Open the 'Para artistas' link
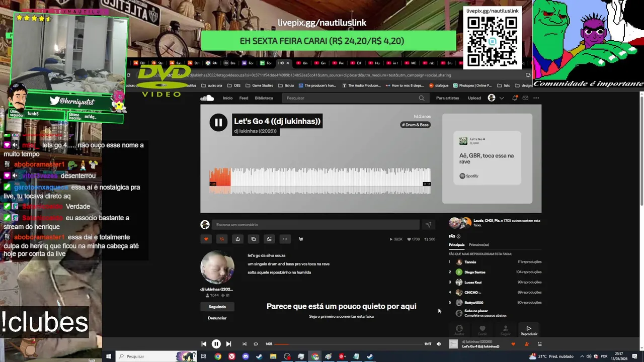The image size is (644, 362). [x=447, y=98]
